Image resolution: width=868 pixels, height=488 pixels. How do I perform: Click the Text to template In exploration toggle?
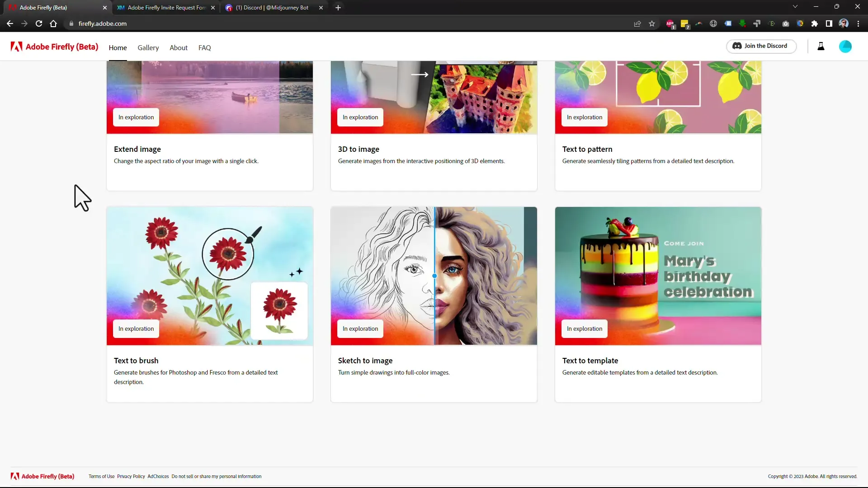585,328
